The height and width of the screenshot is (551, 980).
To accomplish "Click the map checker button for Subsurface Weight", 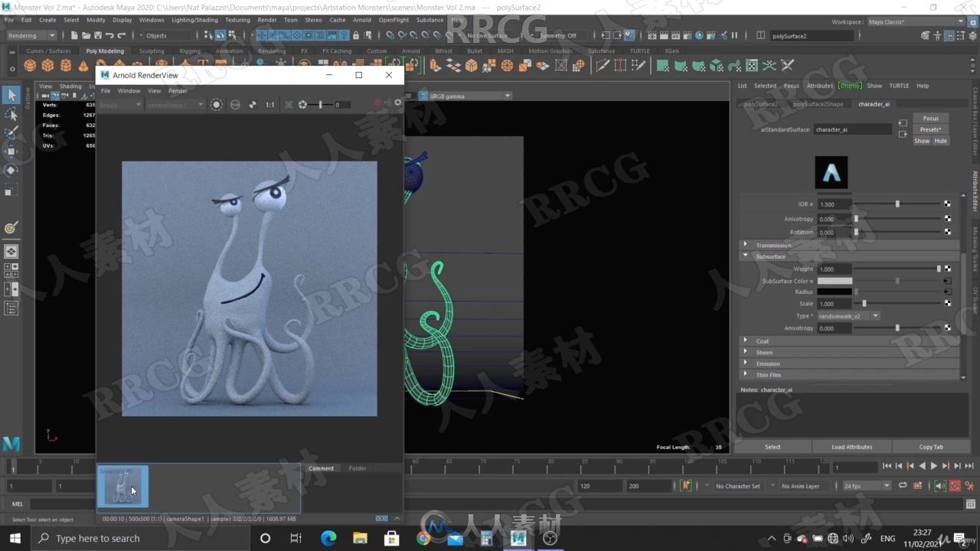I will 947,269.
